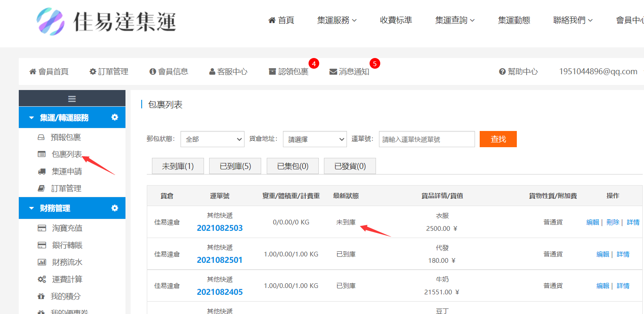Click the 預報包裹 inbox icon
The width and height of the screenshot is (644, 314).
(41, 137)
